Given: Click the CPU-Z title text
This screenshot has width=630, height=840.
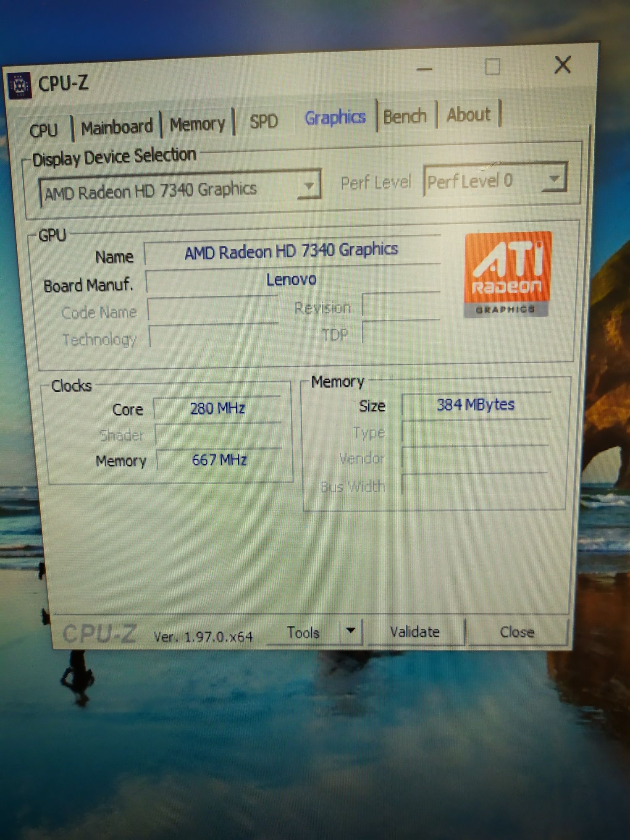Looking at the screenshot, I should click(x=63, y=83).
